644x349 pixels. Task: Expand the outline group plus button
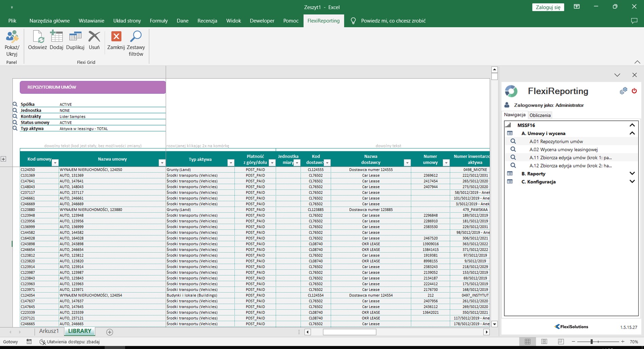[x=3, y=159]
